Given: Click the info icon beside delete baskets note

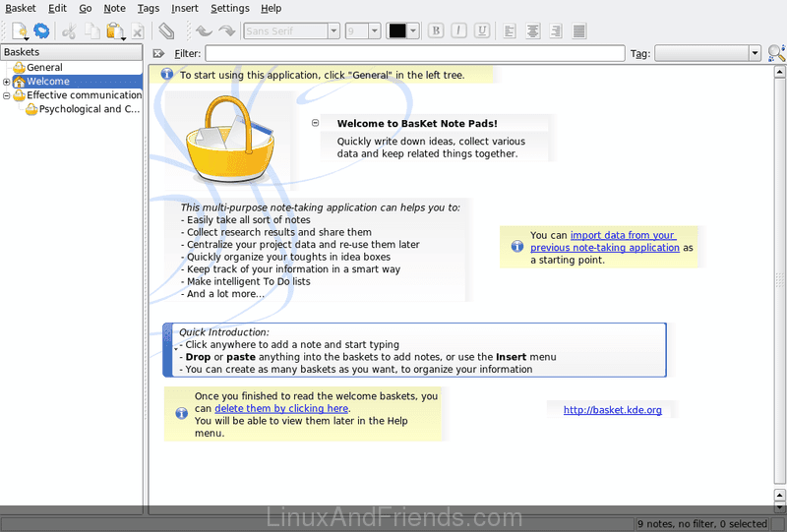Looking at the screenshot, I should coord(181,414).
